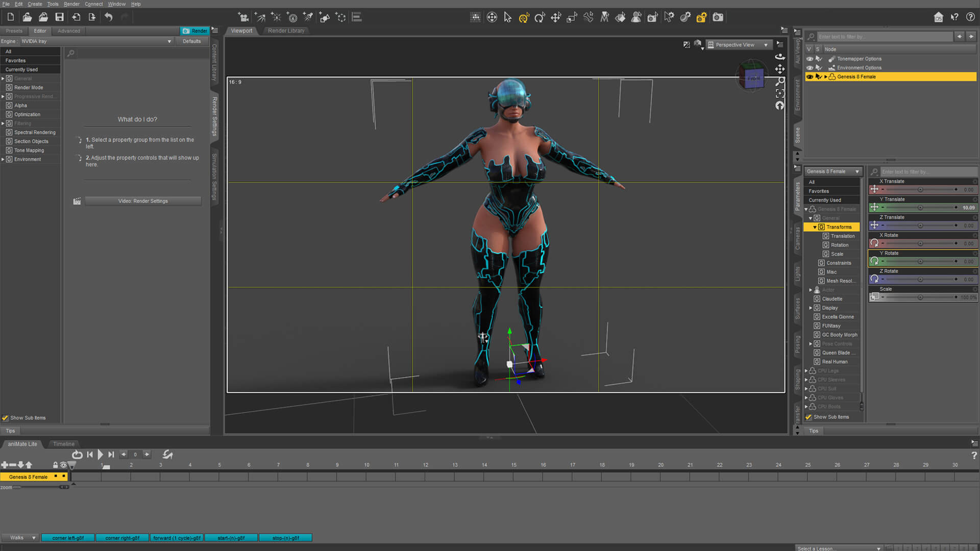Click the Y Translate slider handle
Image resolution: width=980 pixels, height=551 pixels.
920,208
